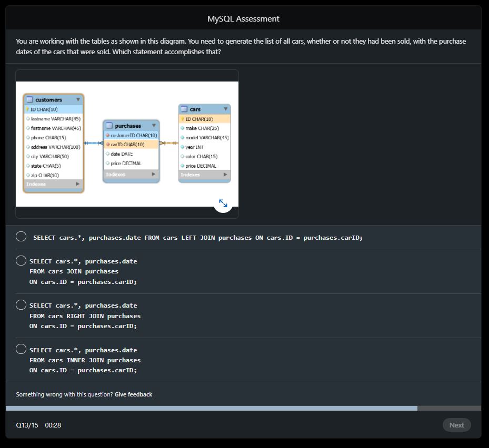
Task: Click the purchases table header icon
Action: [x=109, y=125]
